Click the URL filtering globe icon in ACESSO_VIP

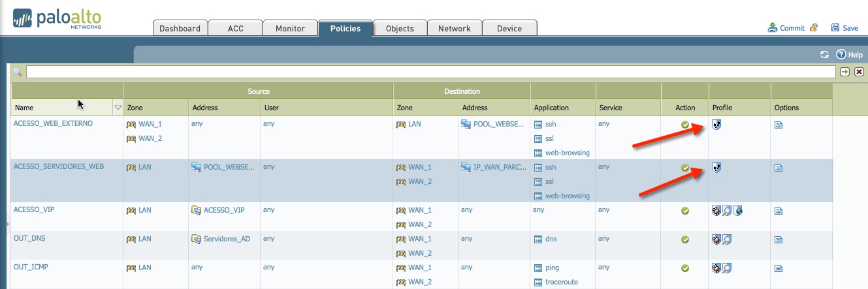[x=737, y=211]
